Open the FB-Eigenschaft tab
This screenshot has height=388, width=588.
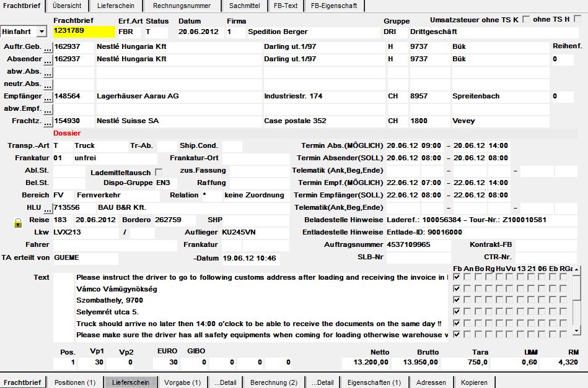[x=334, y=6]
